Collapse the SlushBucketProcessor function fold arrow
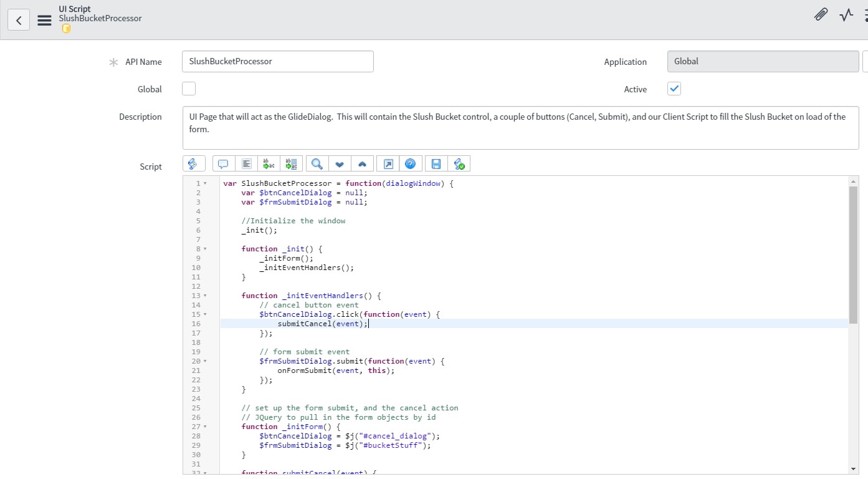The height and width of the screenshot is (479, 868). coord(206,183)
